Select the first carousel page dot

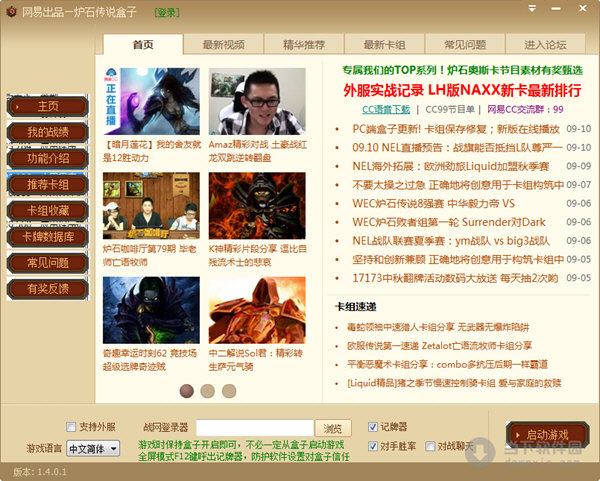(187, 391)
